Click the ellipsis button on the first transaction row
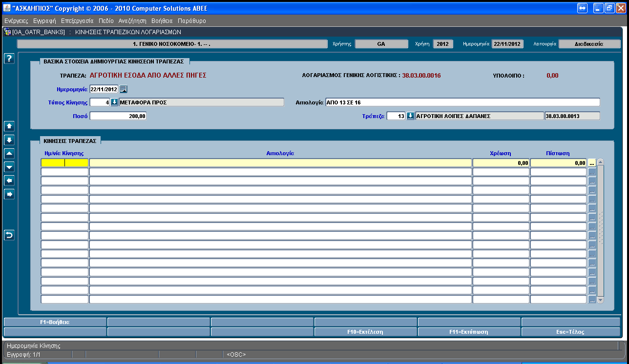Viewport: 629px width, 364px height. (x=592, y=163)
